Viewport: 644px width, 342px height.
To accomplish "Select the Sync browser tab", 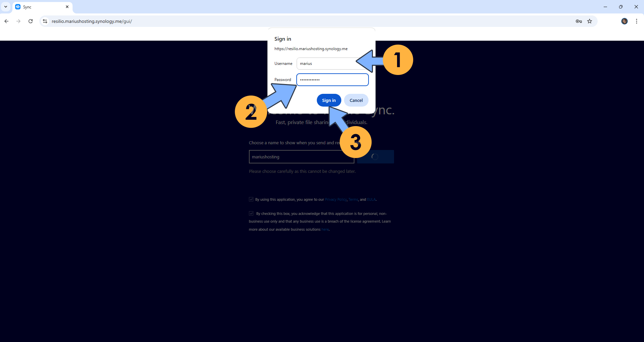I will tap(42, 7).
